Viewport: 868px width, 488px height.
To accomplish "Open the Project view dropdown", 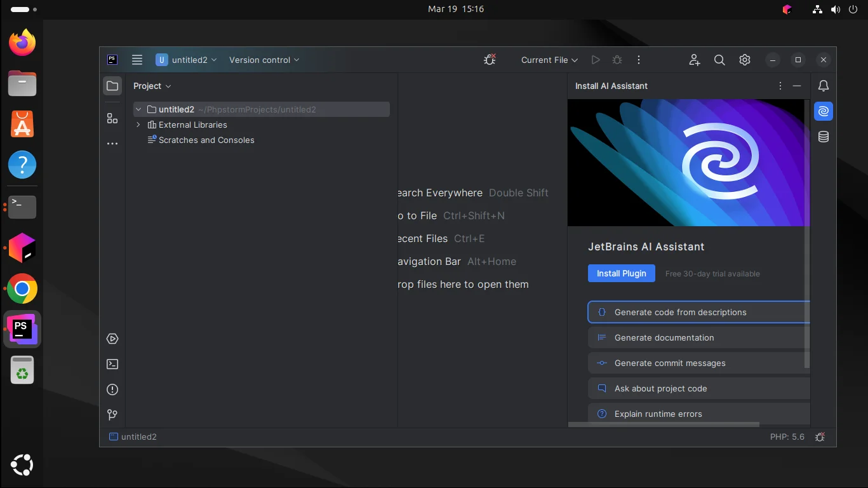I will (x=152, y=86).
